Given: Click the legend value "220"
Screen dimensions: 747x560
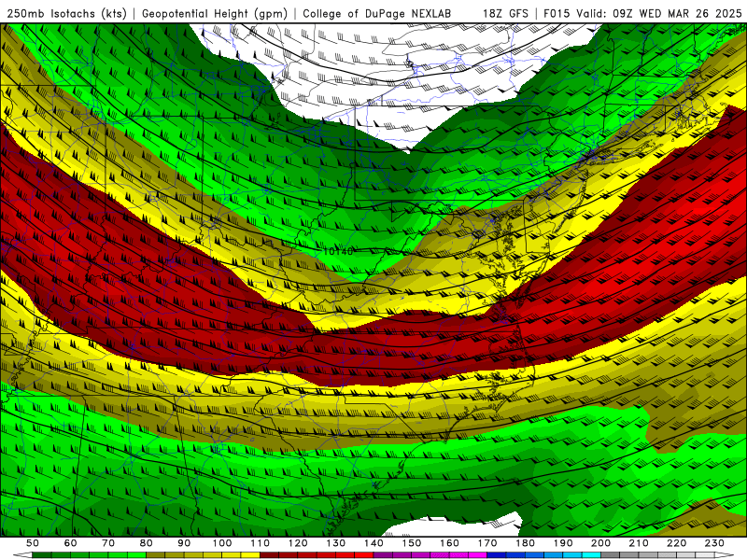Looking at the screenshot, I should click(x=677, y=543).
